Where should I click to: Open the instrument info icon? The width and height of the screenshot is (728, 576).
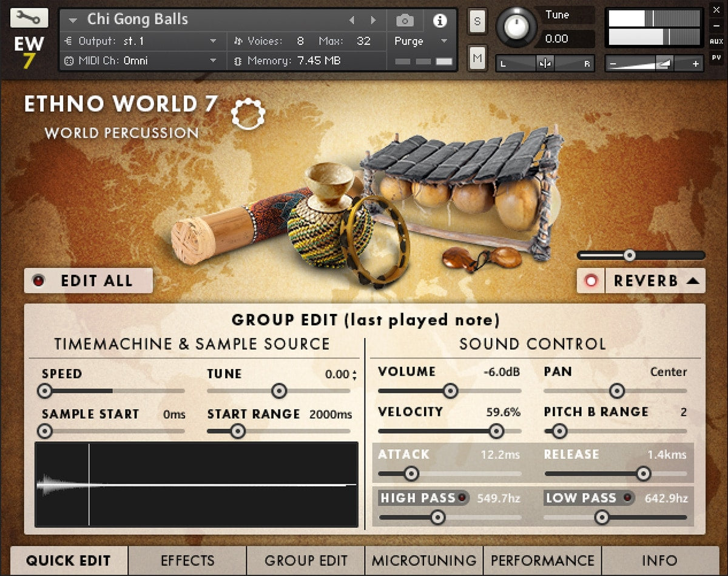[x=440, y=21]
